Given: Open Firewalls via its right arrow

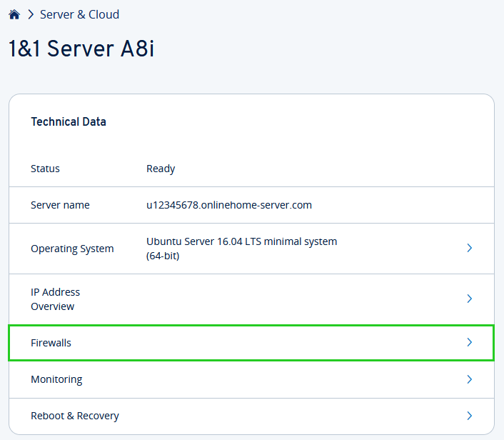Looking at the screenshot, I should pyautogui.click(x=469, y=343).
